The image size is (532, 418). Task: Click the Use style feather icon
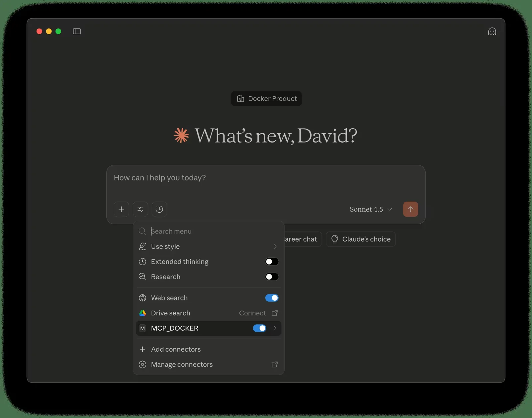pyautogui.click(x=142, y=247)
